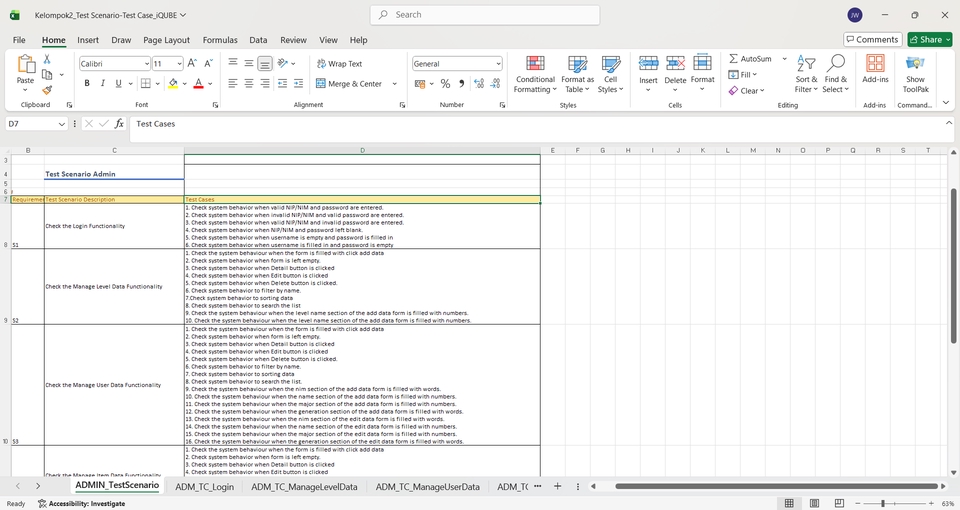The height and width of the screenshot is (510, 960).
Task: Click the Copy icon
Action: pos(47,75)
